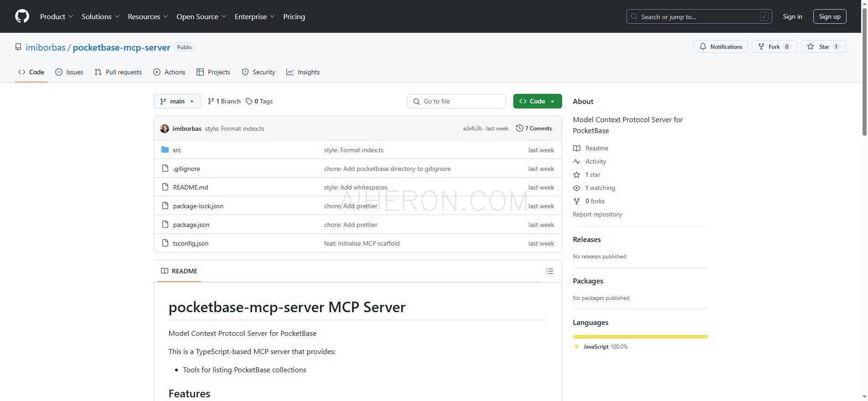Open the Security tab
This screenshot has height=401, width=868.
point(258,72)
